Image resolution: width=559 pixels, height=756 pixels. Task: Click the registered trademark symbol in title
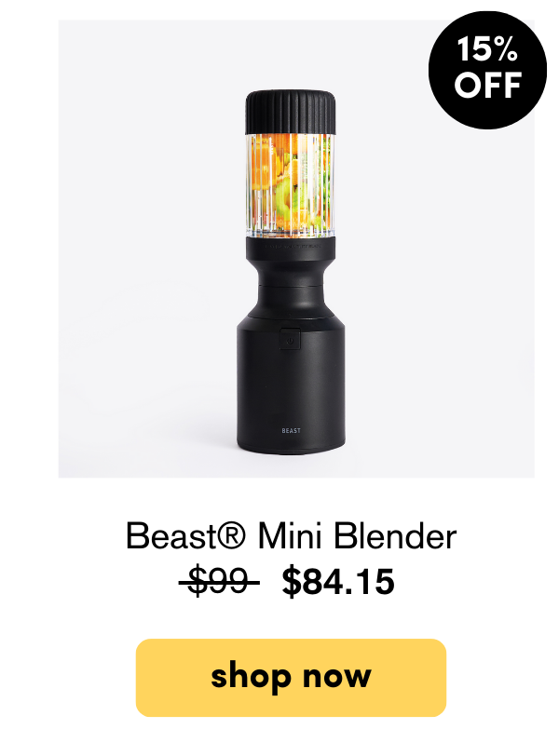pyautogui.click(x=231, y=535)
